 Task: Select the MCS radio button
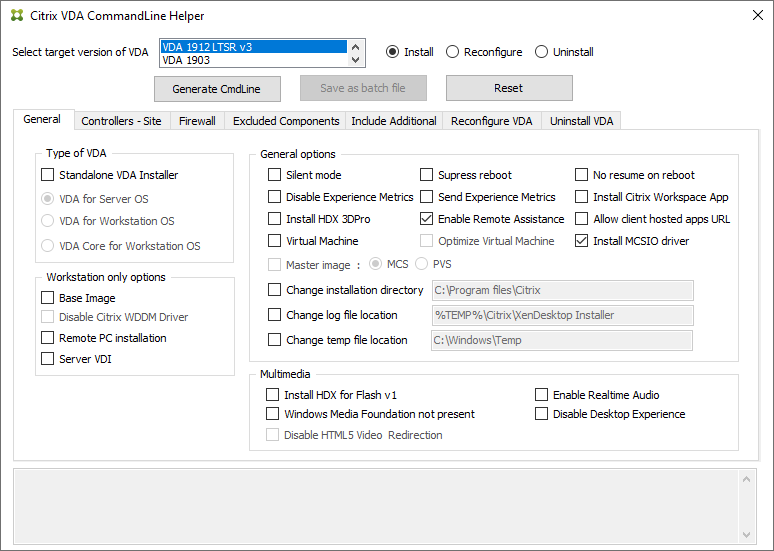click(x=376, y=264)
